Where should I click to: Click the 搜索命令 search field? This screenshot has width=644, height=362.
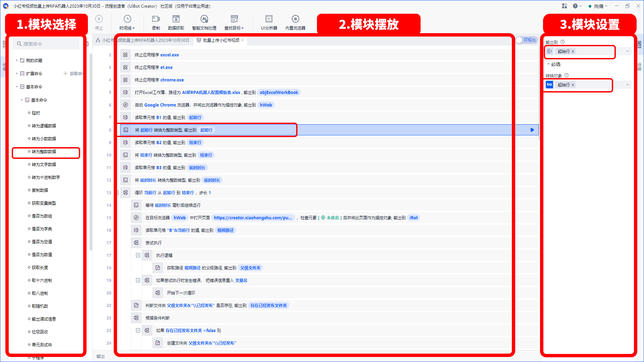tap(46, 44)
